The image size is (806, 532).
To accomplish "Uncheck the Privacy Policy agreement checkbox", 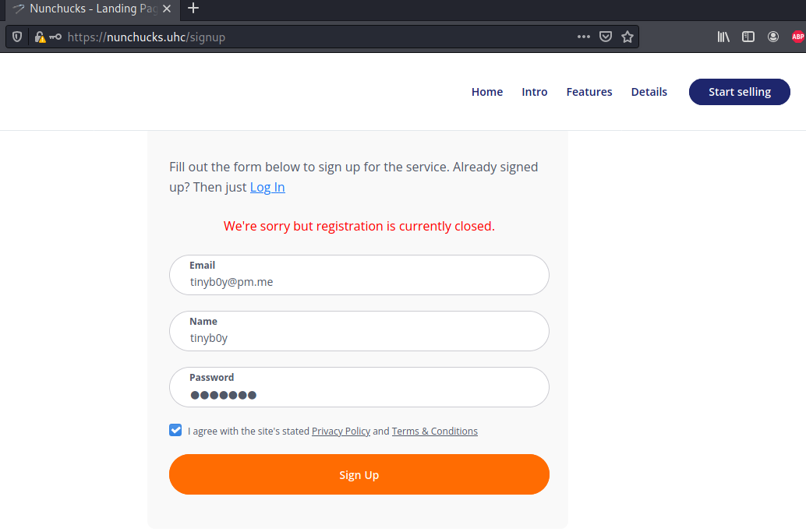I will pos(175,429).
